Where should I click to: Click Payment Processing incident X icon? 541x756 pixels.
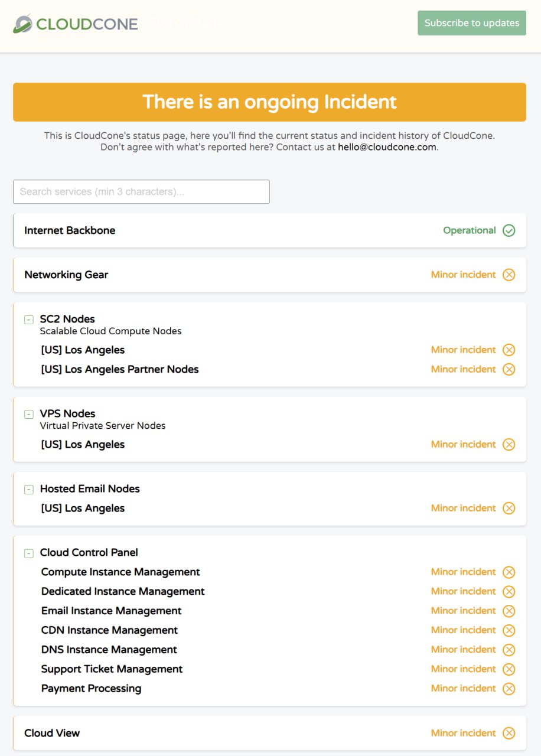pos(509,689)
